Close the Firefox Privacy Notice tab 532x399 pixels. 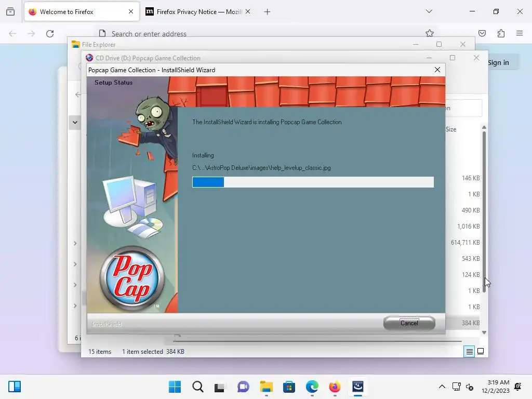coord(248,11)
